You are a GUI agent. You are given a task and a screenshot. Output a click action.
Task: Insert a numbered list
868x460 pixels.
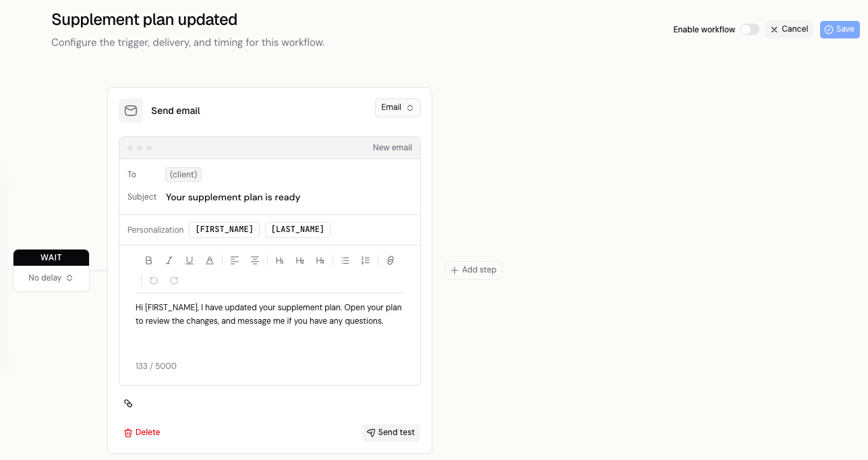pos(366,260)
